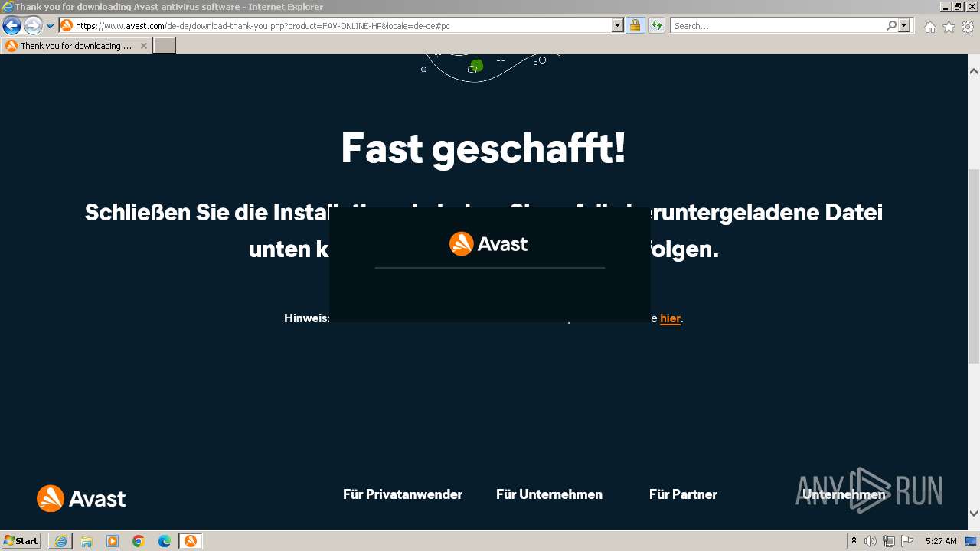Click the Avast logo in the footer
Image resolution: width=980 pixels, height=551 pixels.
(x=81, y=499)
